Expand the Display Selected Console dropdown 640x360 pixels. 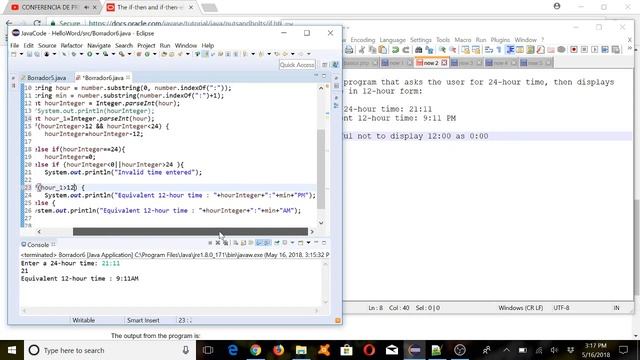(x=292, y=243)
